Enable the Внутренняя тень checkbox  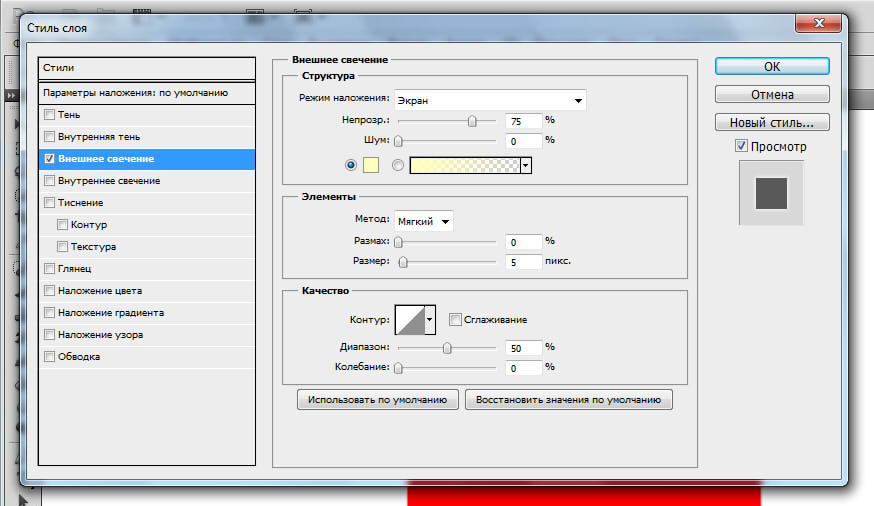pos(50,137)
